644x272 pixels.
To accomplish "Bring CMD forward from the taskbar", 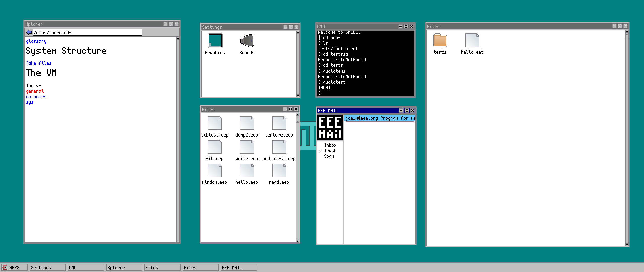I will point(86,267).
